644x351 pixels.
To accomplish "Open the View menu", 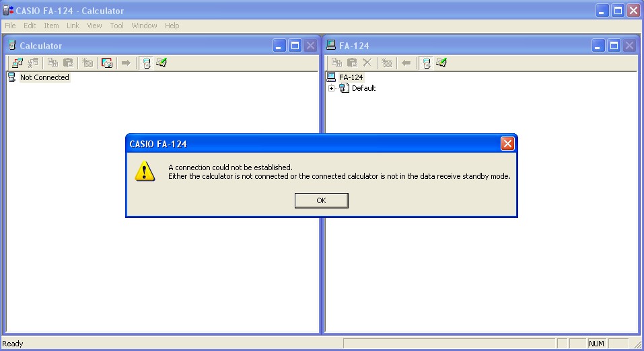I will coord(94,26).
